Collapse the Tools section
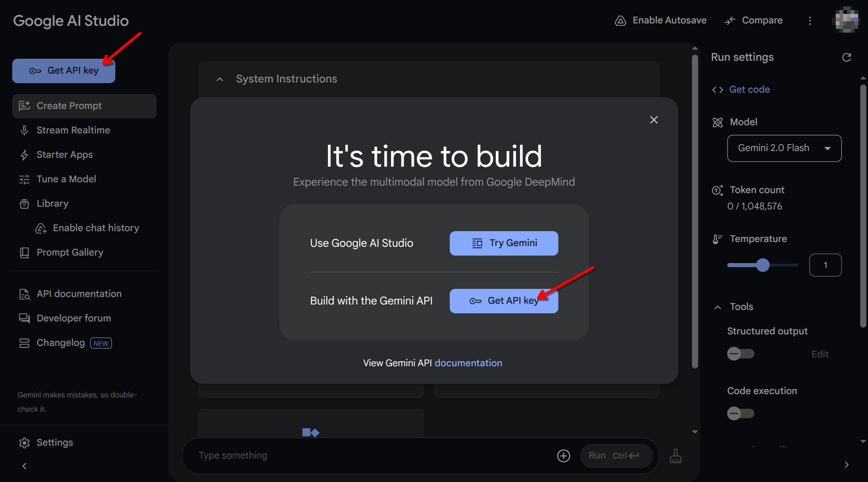 pyautogui.click(x=718, y=307)
